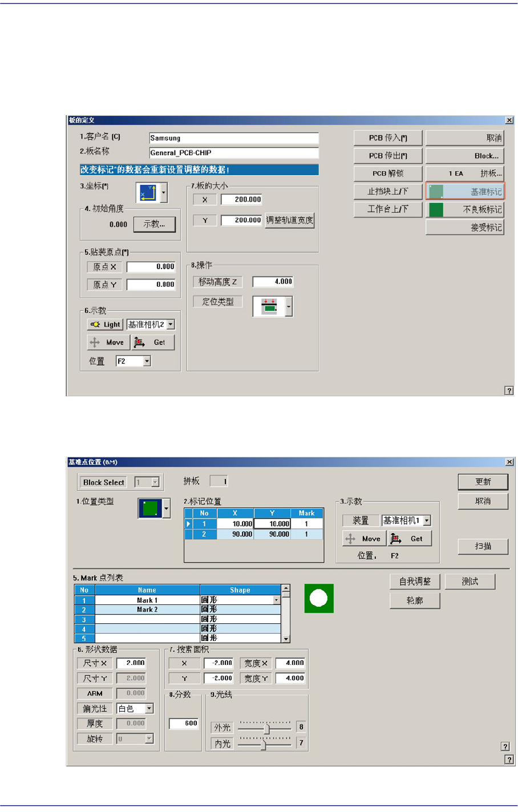
Task: Click the 原点 Y value field
Action: point(151,285)
